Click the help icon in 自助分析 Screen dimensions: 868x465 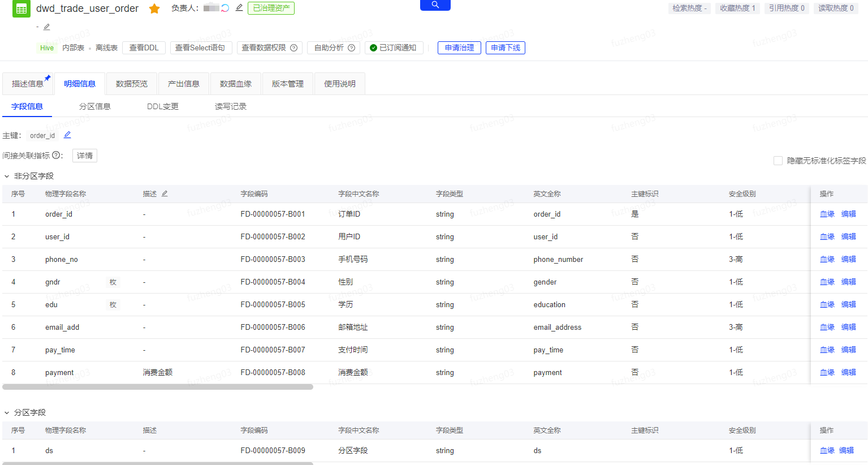(x=351, y=48)
